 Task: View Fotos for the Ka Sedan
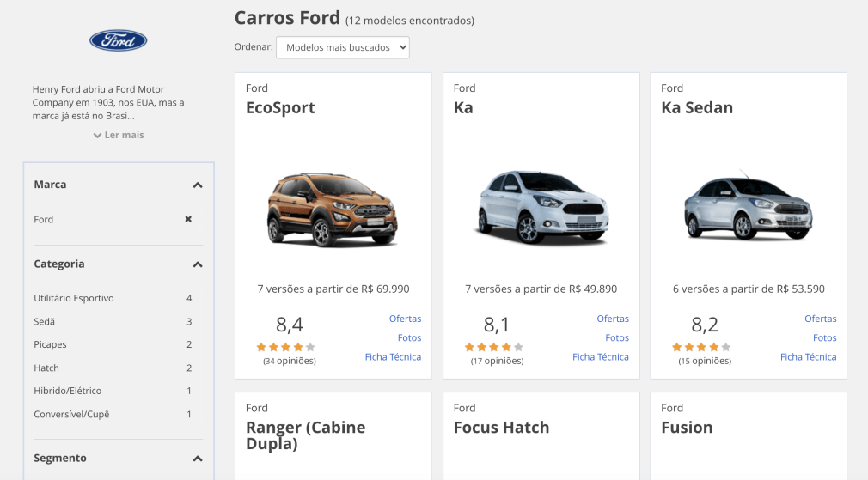(x=824, y=337)
